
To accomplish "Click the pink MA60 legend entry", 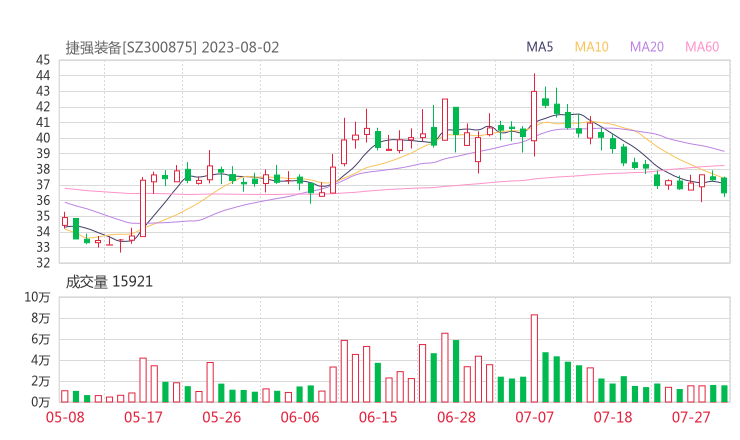I will [702, 47].
